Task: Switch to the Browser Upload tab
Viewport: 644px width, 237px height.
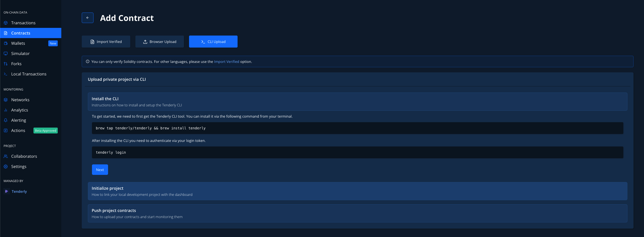Action: 160,41
